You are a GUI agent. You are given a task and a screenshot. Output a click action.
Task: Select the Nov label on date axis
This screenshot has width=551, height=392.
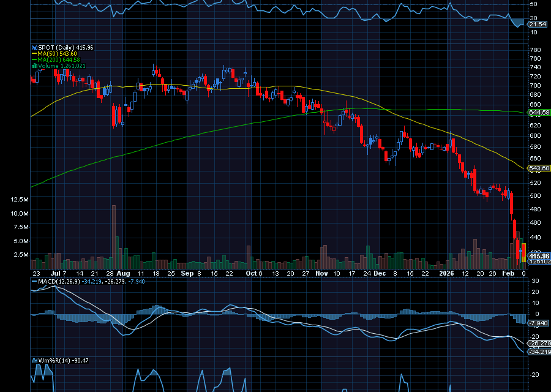point(322,273)
